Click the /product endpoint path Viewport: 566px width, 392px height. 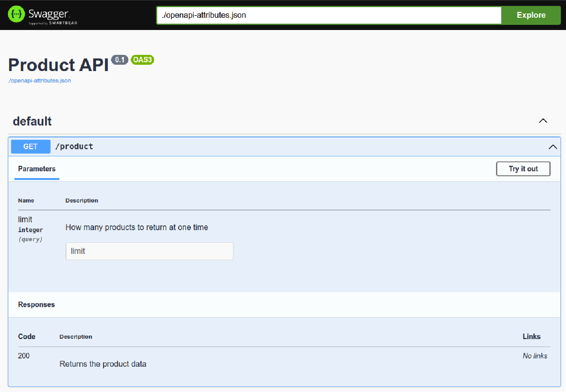[74, 146]
